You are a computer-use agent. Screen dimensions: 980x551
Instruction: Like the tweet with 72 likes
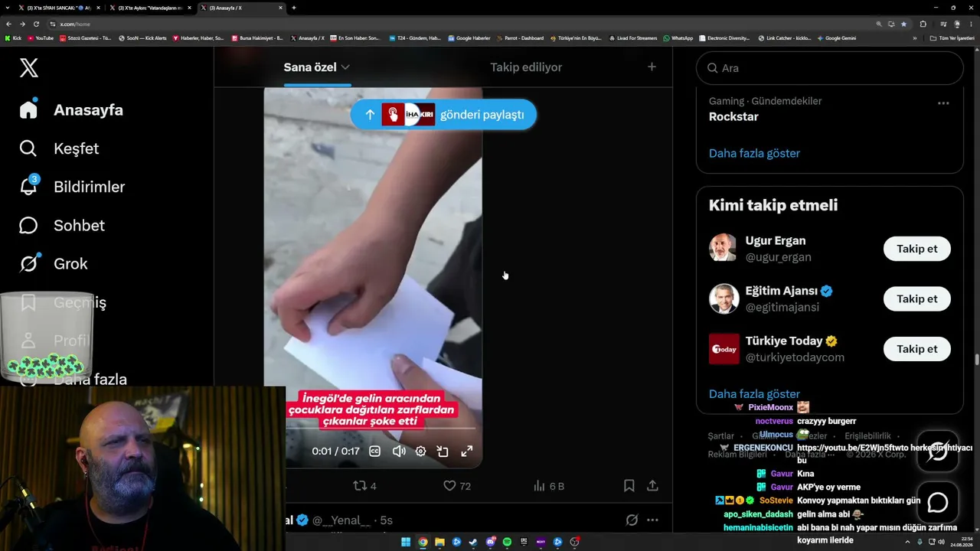click(x=457, y=486)
